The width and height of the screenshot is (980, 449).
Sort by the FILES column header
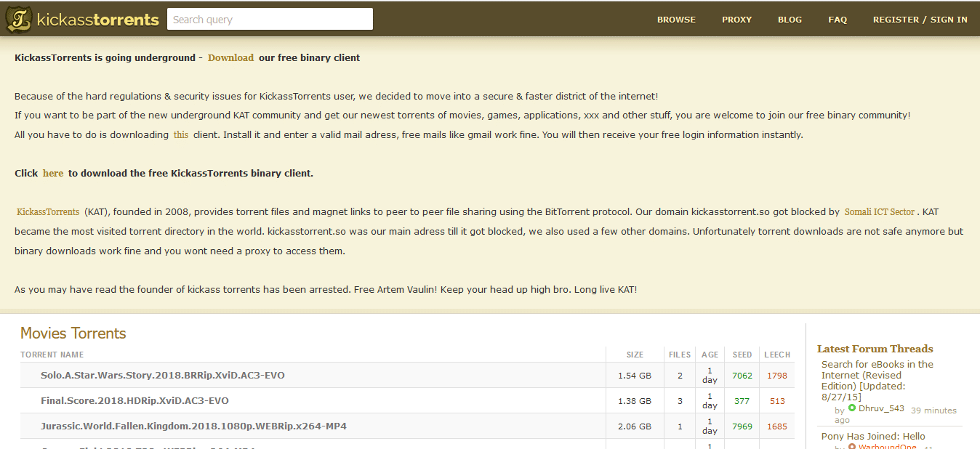click(x=680, y=355)
